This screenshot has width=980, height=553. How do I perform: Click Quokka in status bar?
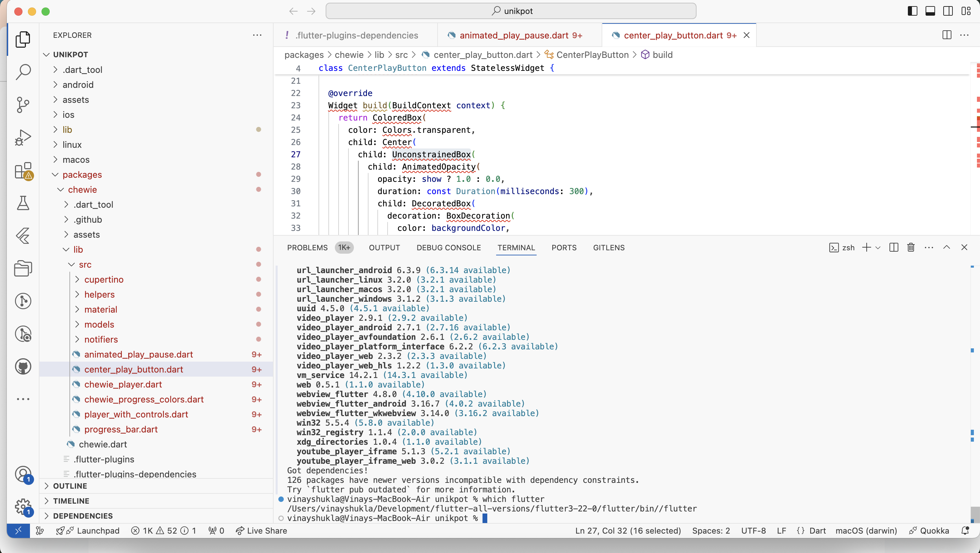929,531
